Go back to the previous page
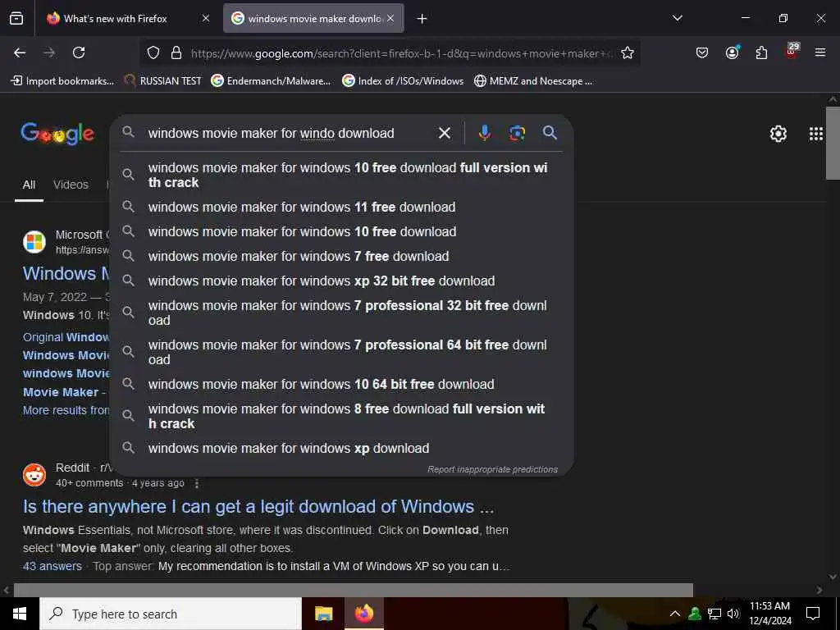This screenshot has width=840, height=630. coord(20,52)
